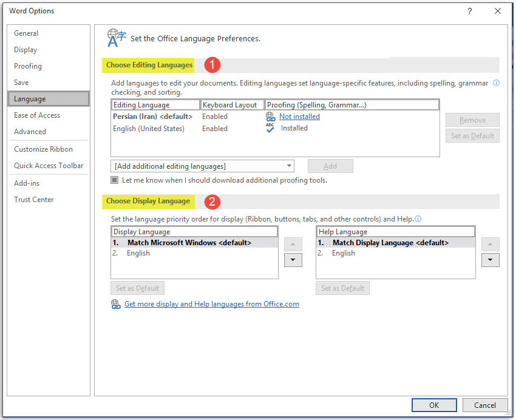516x420 pixels.
Task: Open the Proofing options category
Action: [x=49, y=66]
